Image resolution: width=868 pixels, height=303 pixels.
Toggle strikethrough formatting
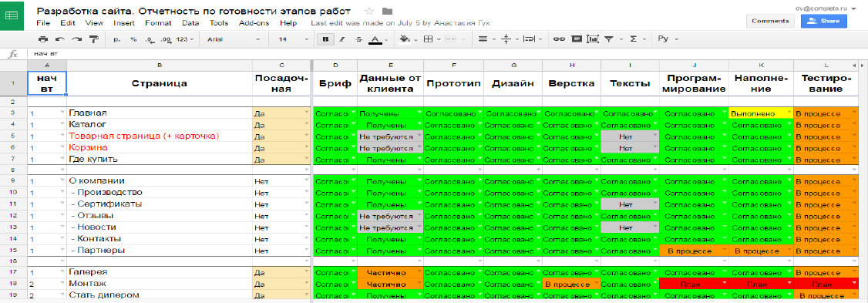tap(358, 39)
